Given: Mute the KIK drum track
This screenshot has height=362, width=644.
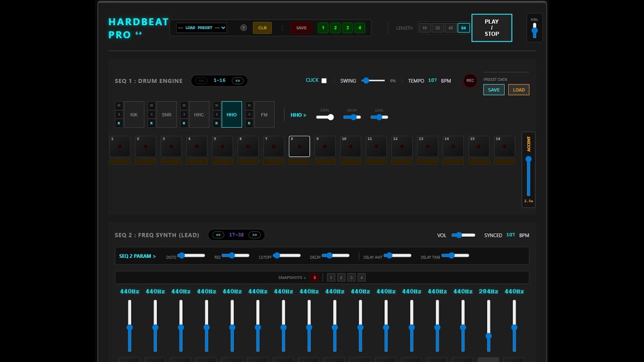Looking at the screenshot, I should tap(119, 106).
